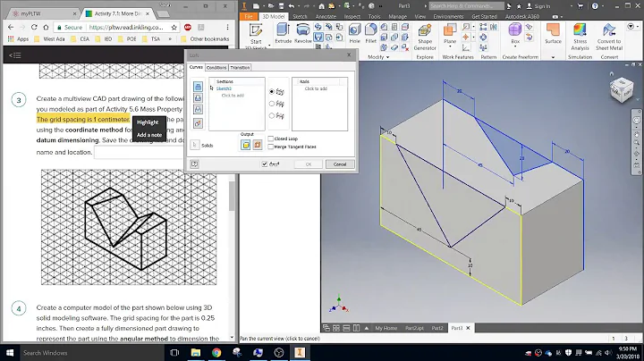Enable the Closed Loop checkbox

[x=271, y=139]
